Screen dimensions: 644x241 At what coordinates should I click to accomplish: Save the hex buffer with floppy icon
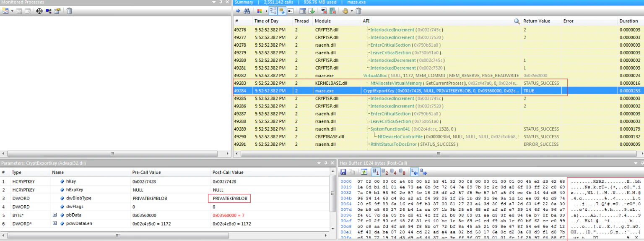pyautogui.click(x=343, y=172)
